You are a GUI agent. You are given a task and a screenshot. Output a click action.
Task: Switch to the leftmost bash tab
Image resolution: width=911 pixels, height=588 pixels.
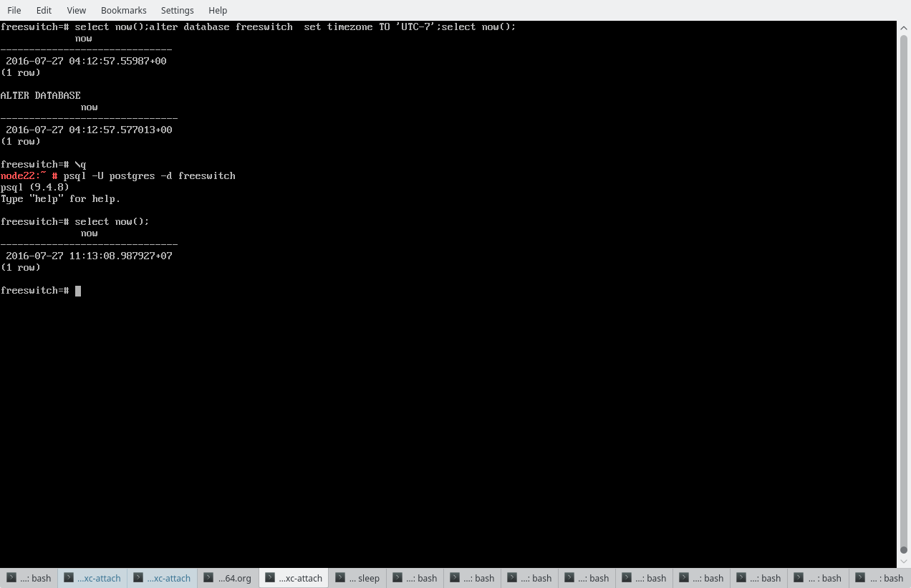click(x=29, y=578)
